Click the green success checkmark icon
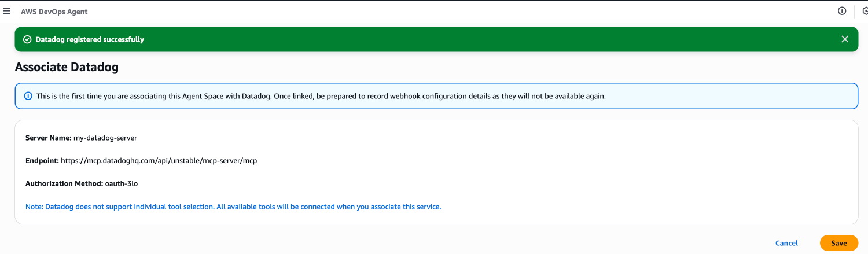Screen dimensions: 868x254 [x=27, y=39]
